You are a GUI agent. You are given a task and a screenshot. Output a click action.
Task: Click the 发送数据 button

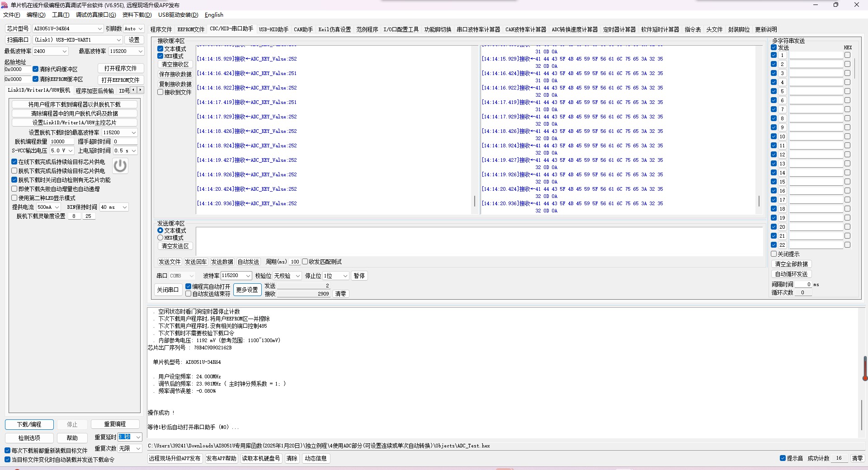pyautogui.click(x=222, y=262)
